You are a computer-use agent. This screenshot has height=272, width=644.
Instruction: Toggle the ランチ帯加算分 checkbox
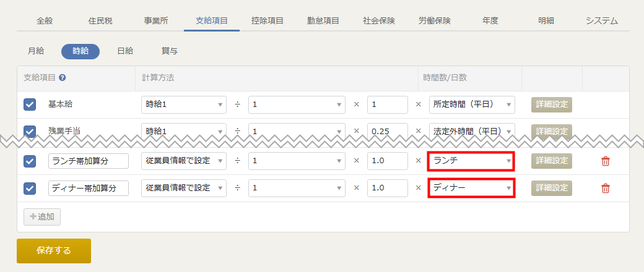tap(30, 161)
